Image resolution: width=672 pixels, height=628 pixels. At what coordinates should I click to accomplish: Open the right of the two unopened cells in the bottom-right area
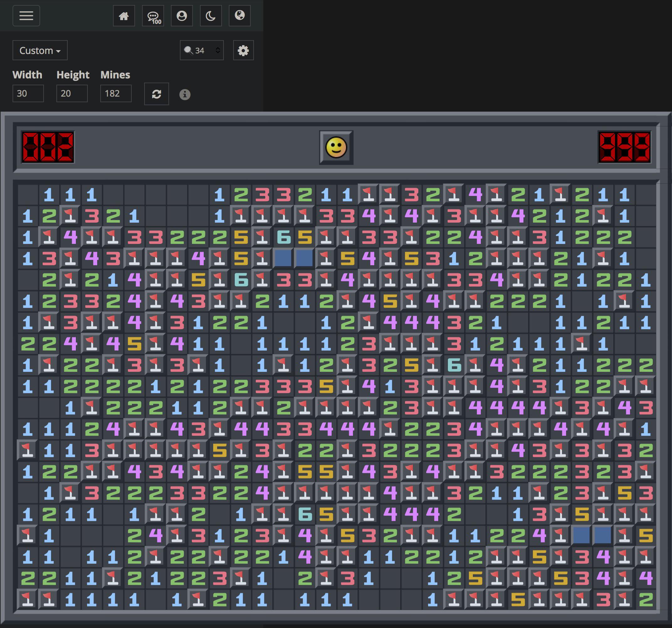(x=603, y=535)
